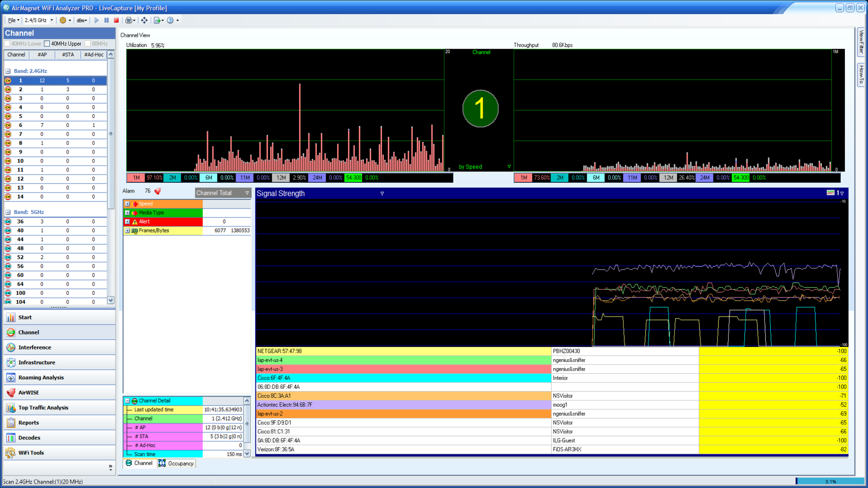
Task: Check the 40MHz Lower option
Action: tap(7, 43)
